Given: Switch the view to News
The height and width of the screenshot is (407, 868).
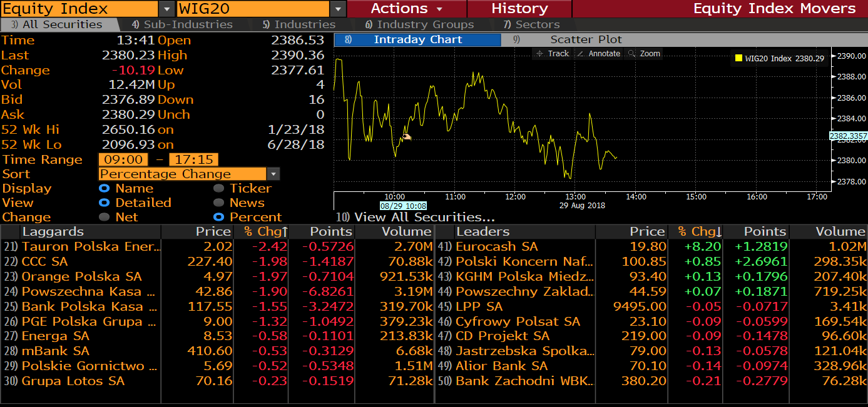Looking at the screenshot, I should 218,203.
